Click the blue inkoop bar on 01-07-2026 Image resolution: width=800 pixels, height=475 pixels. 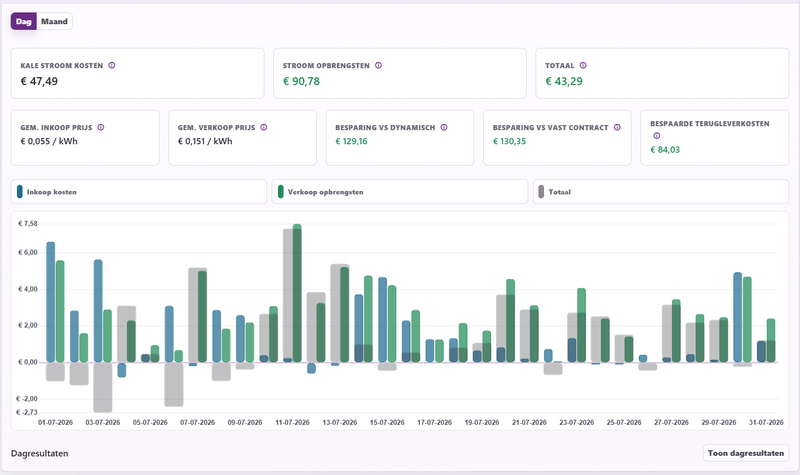point(51,302)
